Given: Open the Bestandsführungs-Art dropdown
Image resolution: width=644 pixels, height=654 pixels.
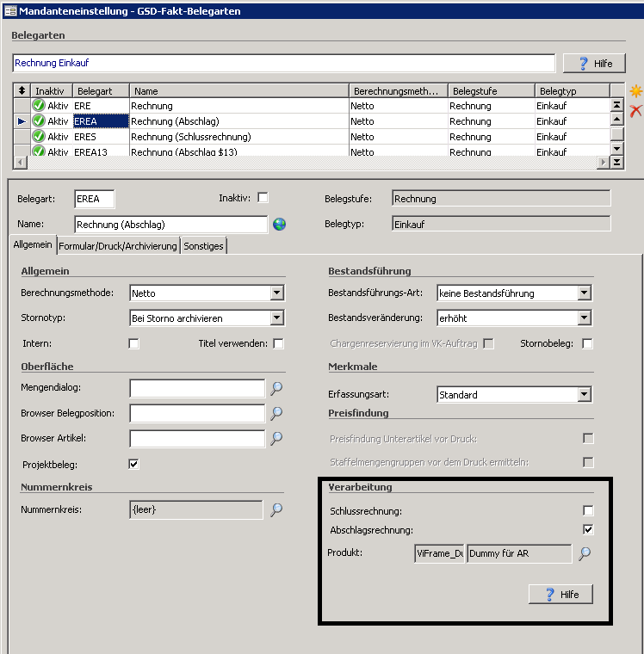Looking at the screenshot, I should tap(585, 293).
